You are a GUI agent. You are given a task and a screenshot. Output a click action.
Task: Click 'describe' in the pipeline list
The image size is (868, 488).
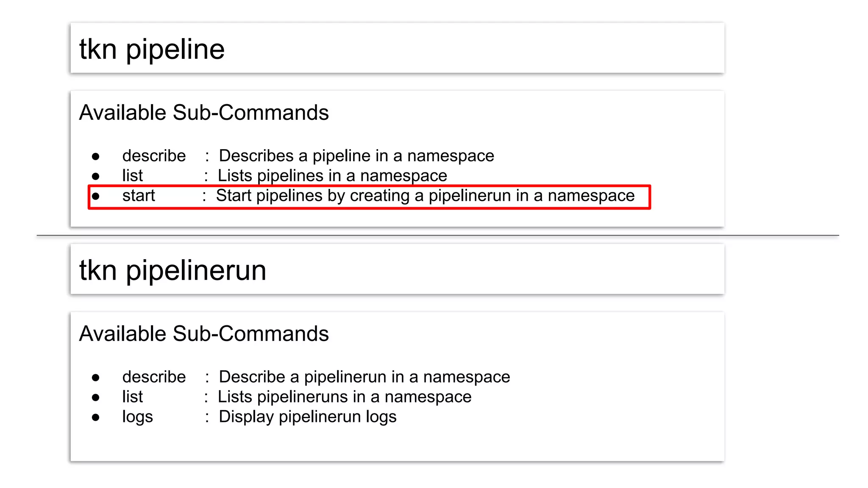(154, 156)
